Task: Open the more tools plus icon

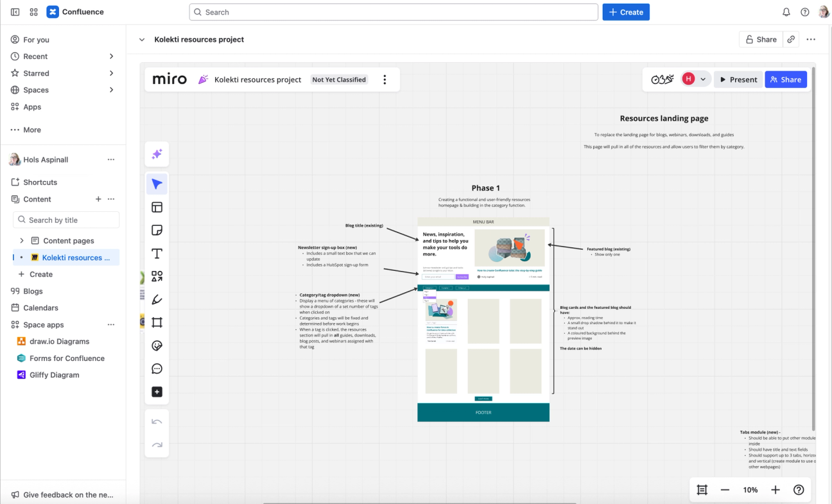Action: point(157,392)
